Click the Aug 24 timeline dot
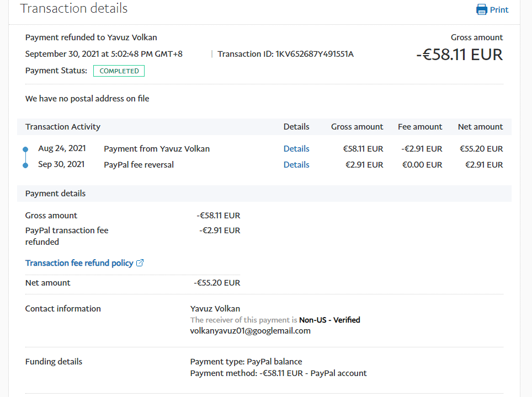 (x=25, y=149)
